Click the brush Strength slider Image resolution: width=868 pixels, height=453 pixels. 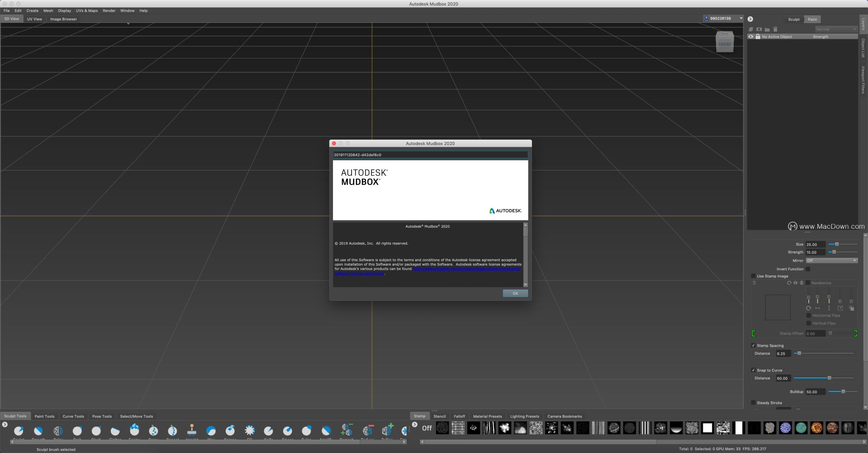click(843, 252)
